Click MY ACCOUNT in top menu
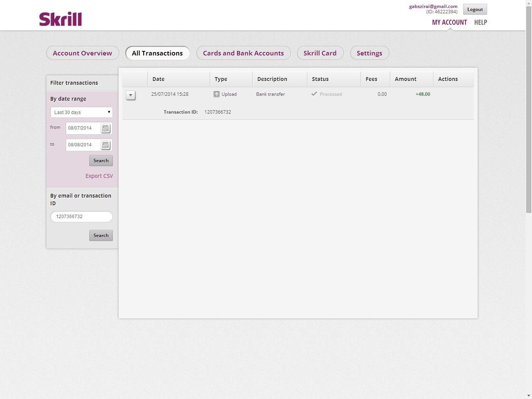The image size is (532, 399). [x=449, y=22]
